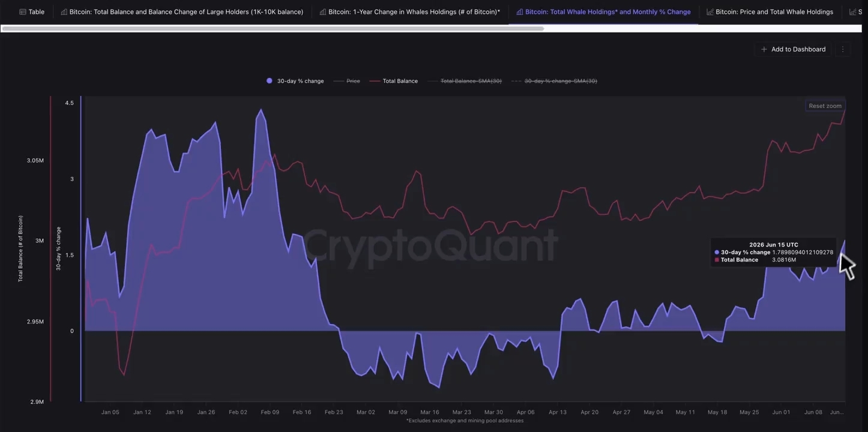Click the partially visible last tab at right
This screenshot has height=432, width=868.
tap(856, 12)
